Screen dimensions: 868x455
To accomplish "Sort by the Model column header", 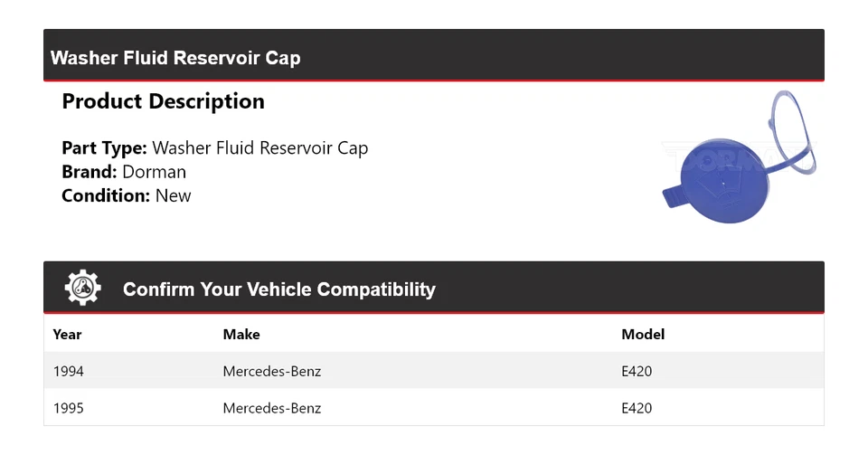I will click(x=643, y=335).
